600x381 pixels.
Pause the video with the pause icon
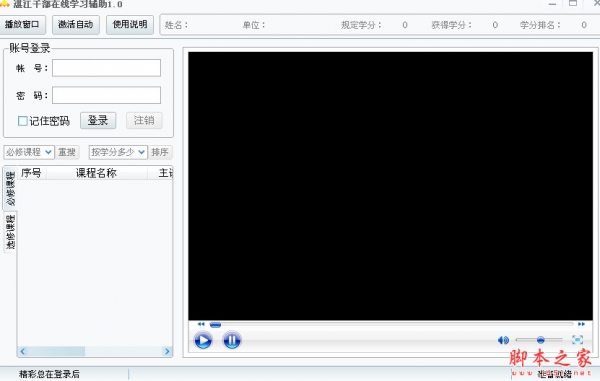[232, 340]
